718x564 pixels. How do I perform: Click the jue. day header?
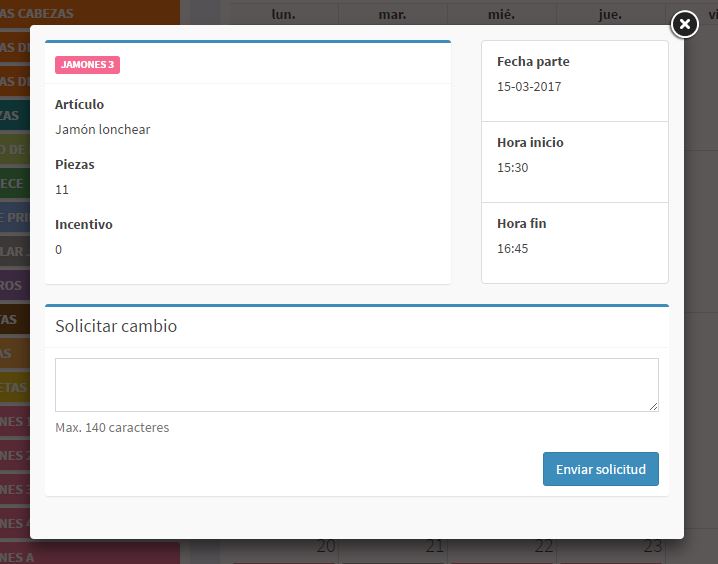[610, 14]
